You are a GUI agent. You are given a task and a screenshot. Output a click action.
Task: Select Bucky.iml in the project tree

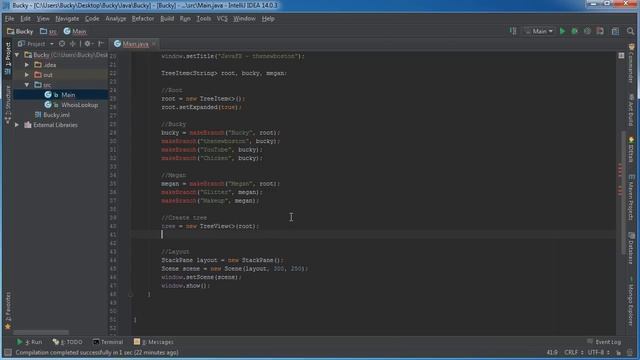coord(57,115)
